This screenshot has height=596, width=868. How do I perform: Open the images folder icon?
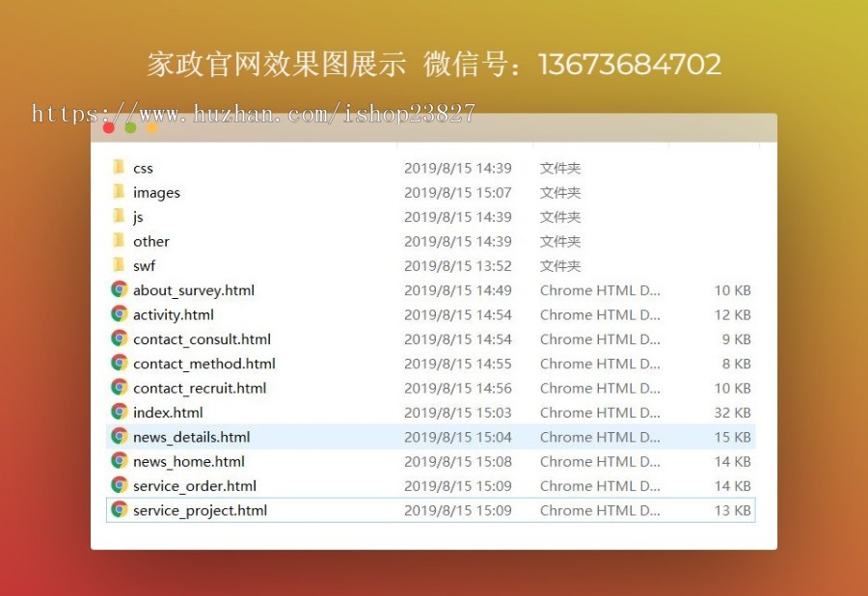(x=119, y=192)
